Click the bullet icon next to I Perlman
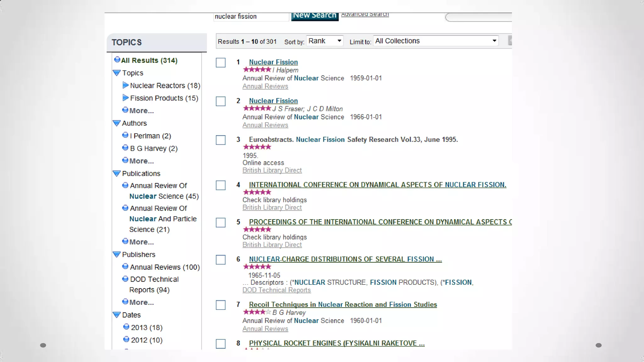The width and height of the screenshot is (644, 362). [125, 135]
